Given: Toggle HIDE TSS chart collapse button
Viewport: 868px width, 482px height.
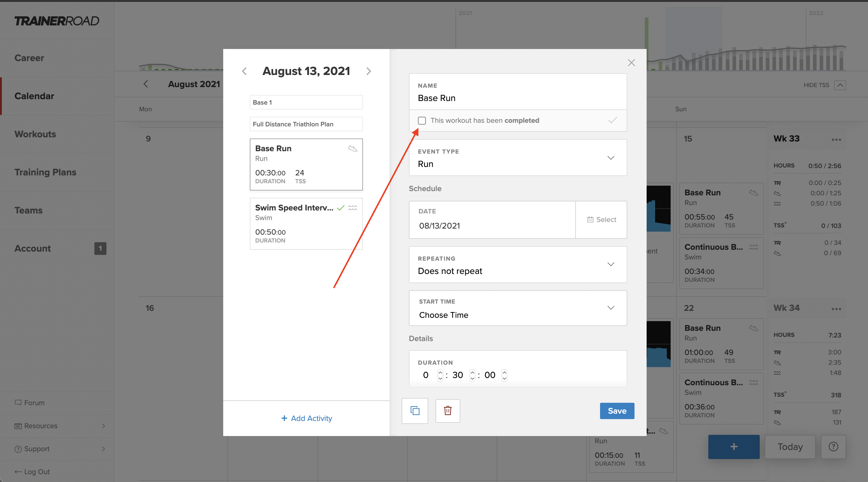Looking at the screenshot, I should [840, 85].
